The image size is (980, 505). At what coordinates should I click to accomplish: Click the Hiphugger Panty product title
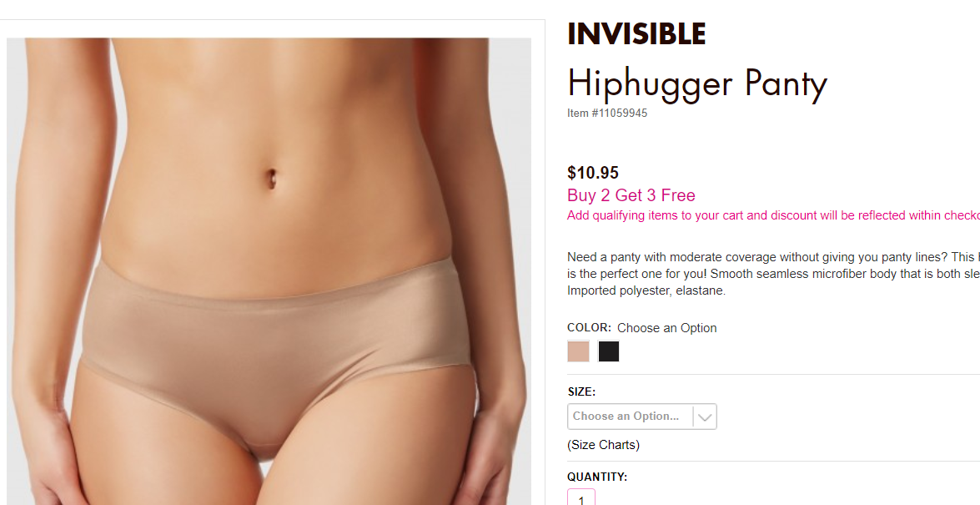(697, 83)
